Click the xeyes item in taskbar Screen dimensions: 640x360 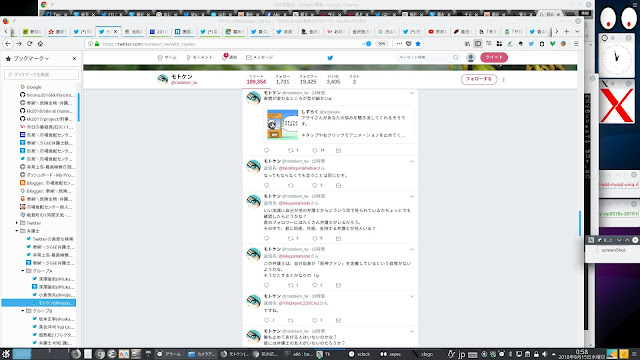point(391,354)
